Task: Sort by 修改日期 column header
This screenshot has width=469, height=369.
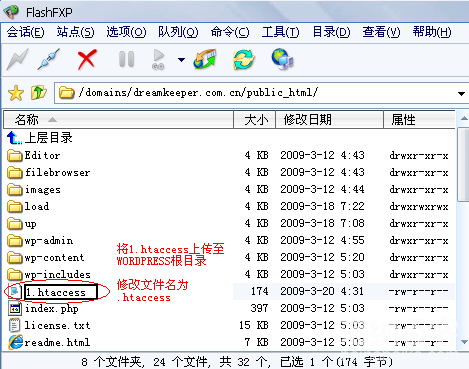Action: [x=329, y=120]
